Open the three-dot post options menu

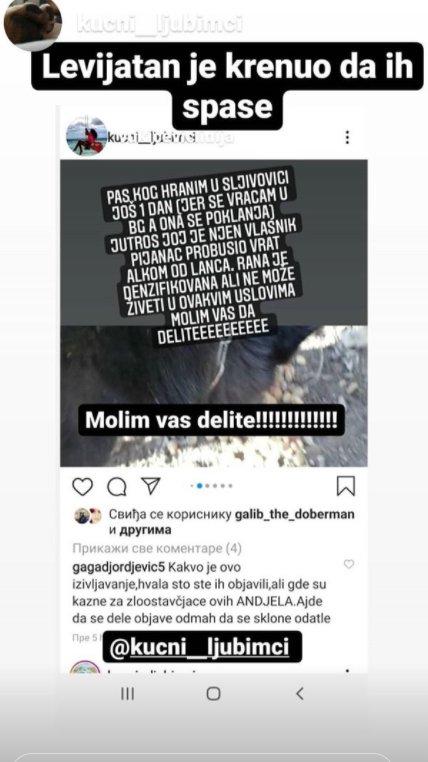pyautogui.click(x=347, y=137)
